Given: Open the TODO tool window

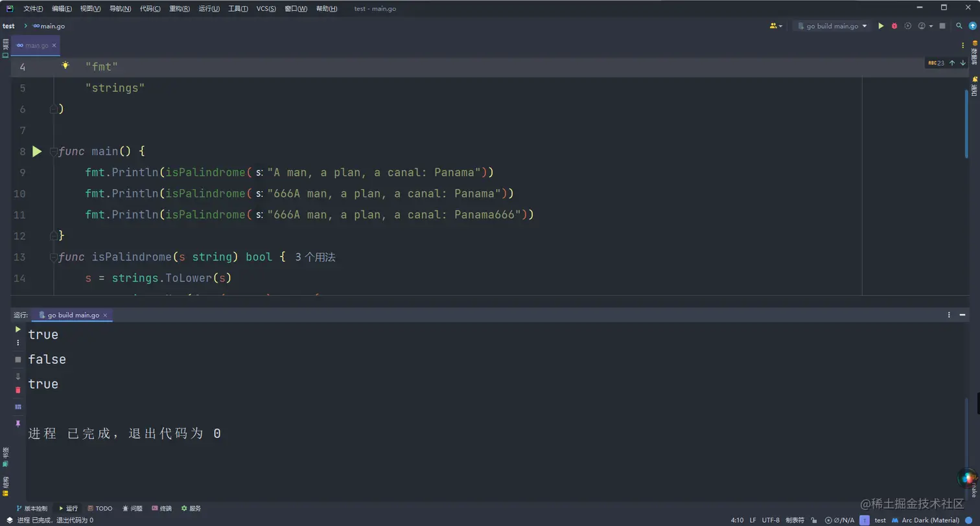Looking at the screenshot, I should coord(100,509).
